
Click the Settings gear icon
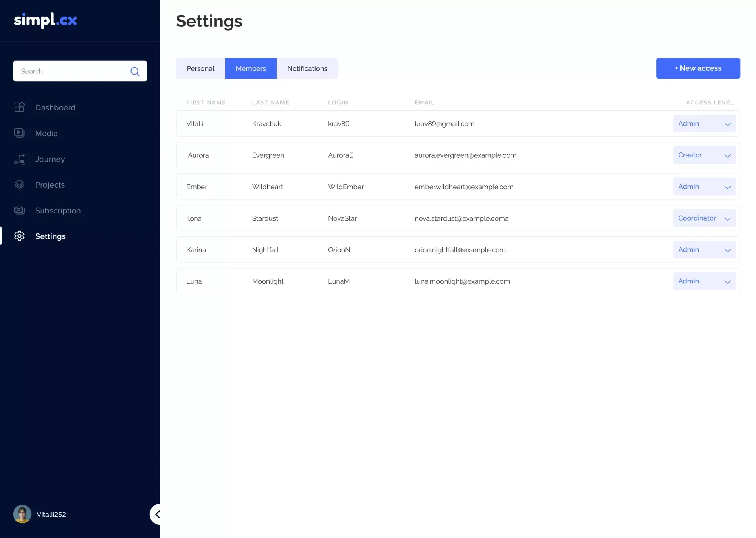[x=19, y=236]
